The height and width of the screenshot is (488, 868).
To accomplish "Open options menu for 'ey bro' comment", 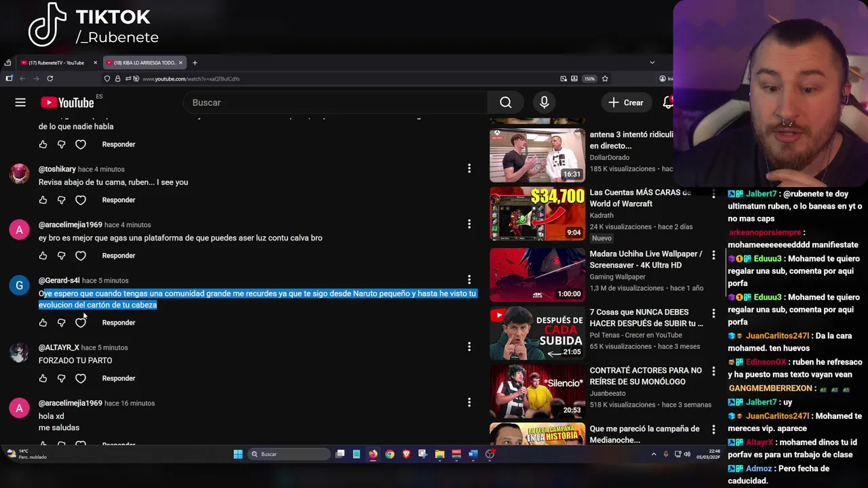I will (469, 224).
